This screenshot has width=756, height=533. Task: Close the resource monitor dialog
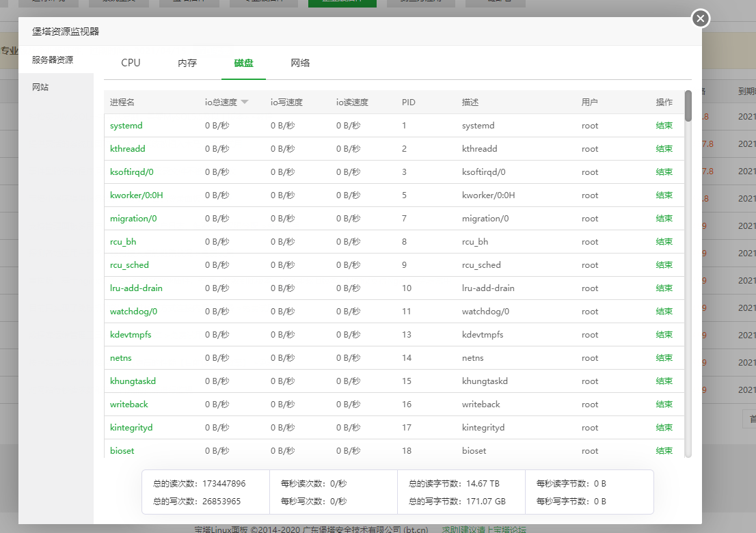tap(700, 19)
